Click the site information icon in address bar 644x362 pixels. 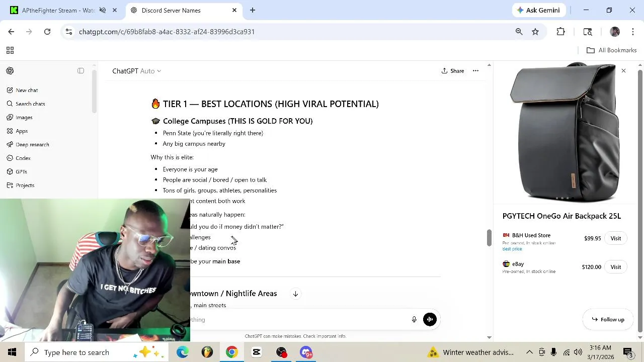pyautogui.click(x=68, y=32)
